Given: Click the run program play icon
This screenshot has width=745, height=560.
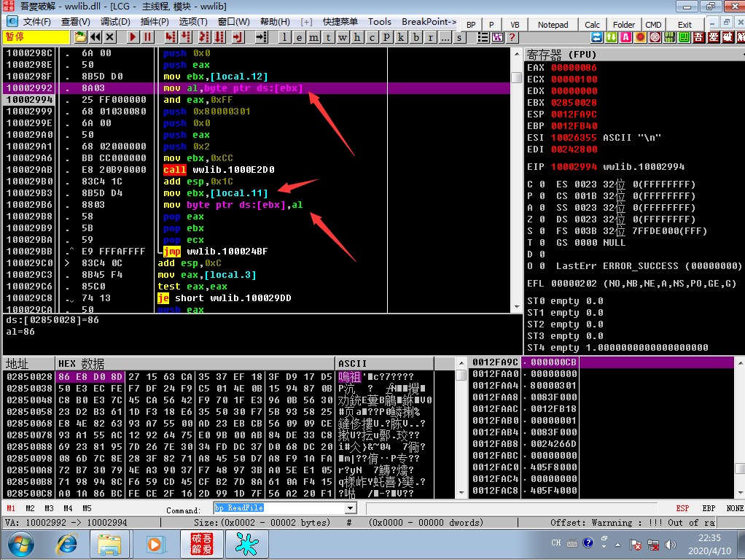Looking at the screenshot, I should coord(133,37).
